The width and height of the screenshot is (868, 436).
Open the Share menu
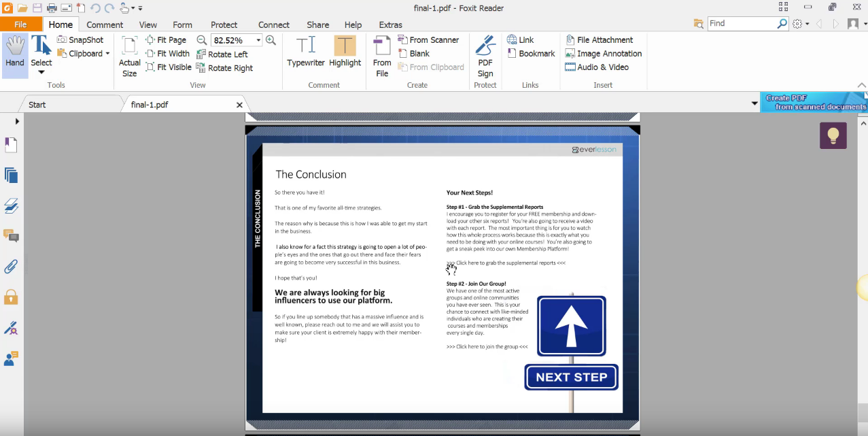[x=317, y=24]
